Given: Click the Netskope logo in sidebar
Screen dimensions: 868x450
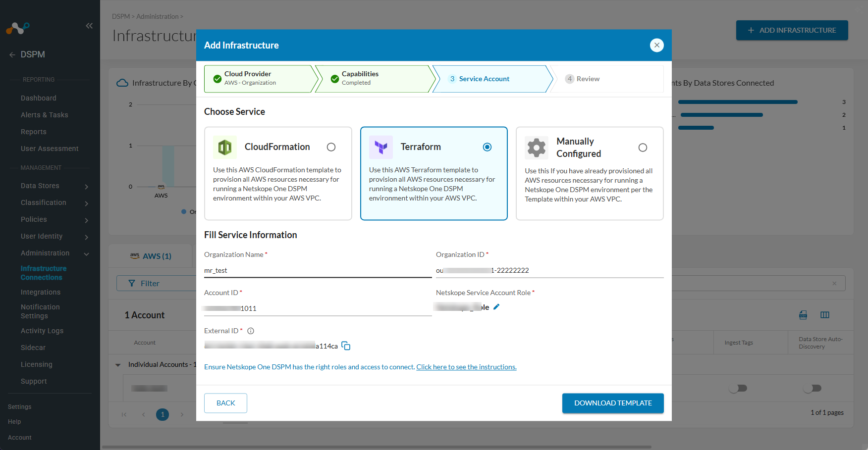Looking at the screenshot, I should [x=18, y=28].
